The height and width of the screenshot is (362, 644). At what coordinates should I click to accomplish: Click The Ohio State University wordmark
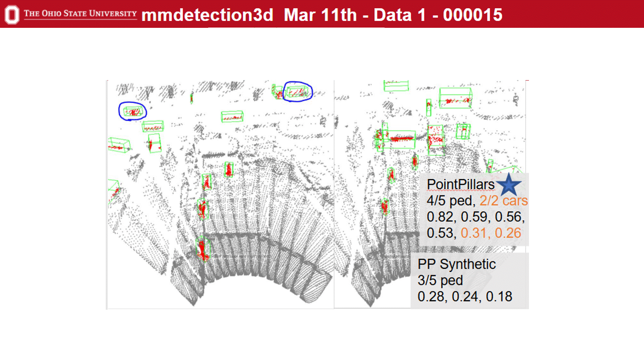click(x=80, y=14)
